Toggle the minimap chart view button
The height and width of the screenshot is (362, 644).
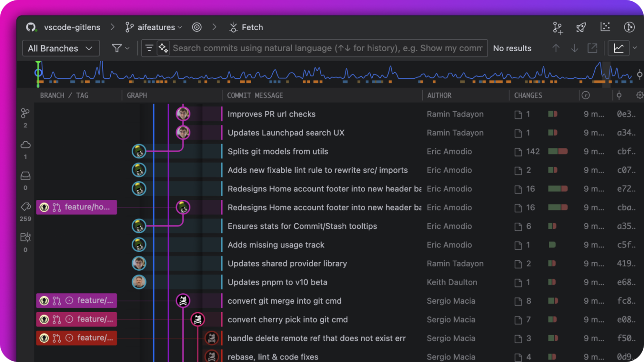tap(619, 48)
